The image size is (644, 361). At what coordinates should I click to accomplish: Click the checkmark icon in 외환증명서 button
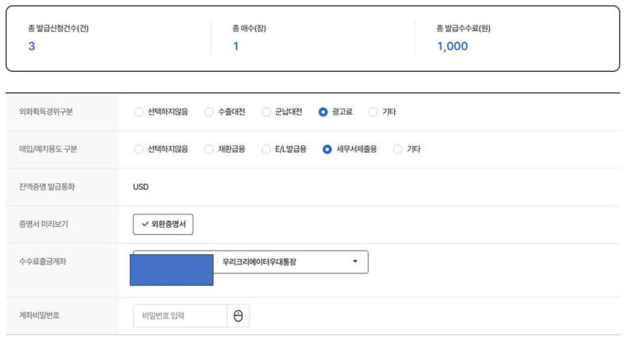click(145, 225)
